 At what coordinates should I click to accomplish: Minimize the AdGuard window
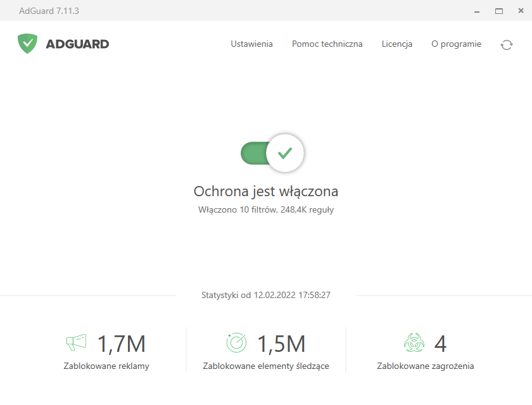(x=477, y=11)
